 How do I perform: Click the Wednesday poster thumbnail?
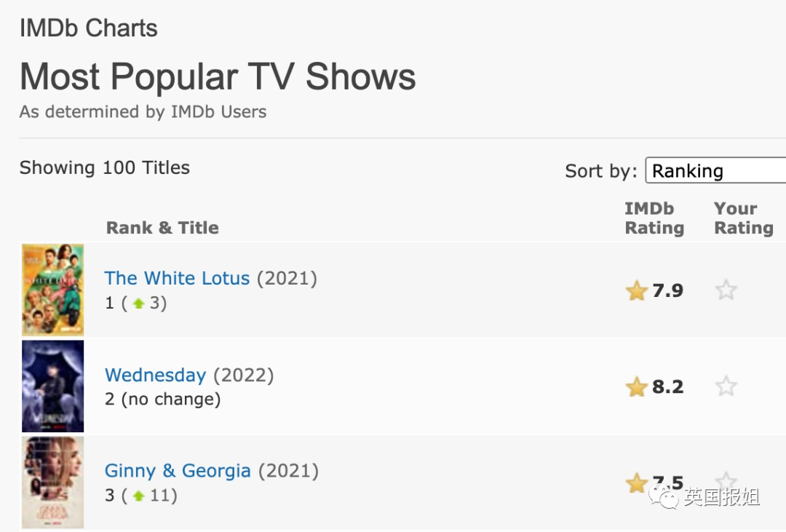point(52,386)
